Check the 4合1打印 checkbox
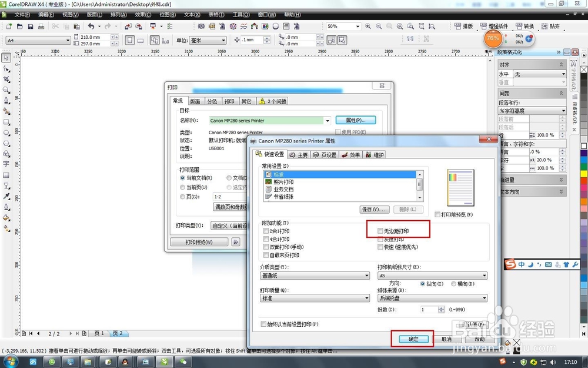Screen dimensions: 588x368 coord(266,239)
